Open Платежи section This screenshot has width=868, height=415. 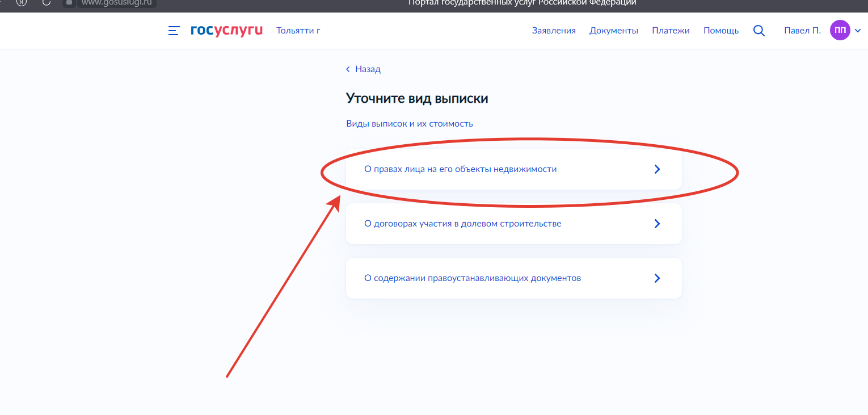(671, 31)
